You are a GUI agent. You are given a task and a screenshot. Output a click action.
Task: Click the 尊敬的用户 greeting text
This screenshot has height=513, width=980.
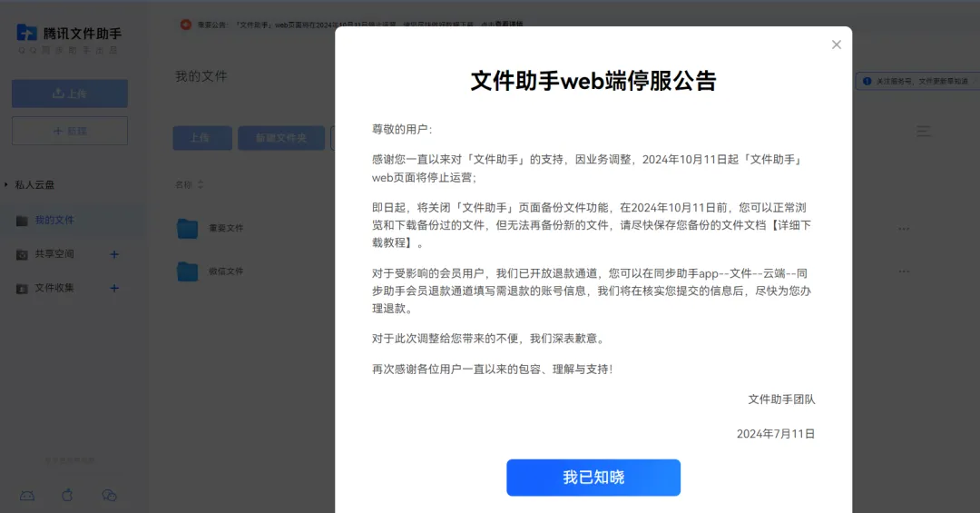point(402,130)
